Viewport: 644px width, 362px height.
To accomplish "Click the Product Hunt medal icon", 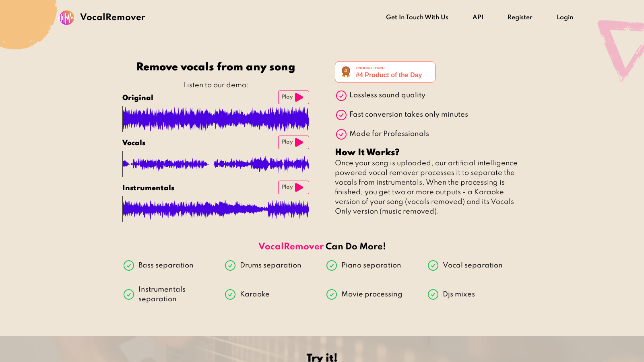I will tap(346, 72).
